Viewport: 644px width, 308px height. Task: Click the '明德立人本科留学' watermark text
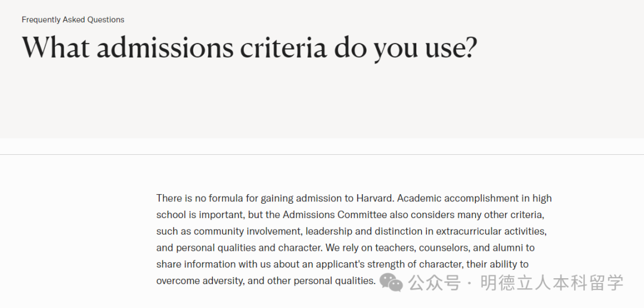552,282
